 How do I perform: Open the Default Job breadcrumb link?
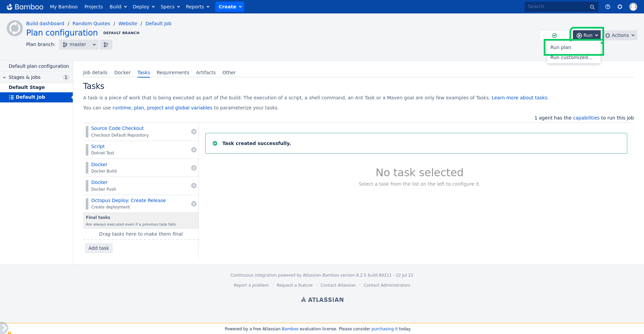point(158,23)
